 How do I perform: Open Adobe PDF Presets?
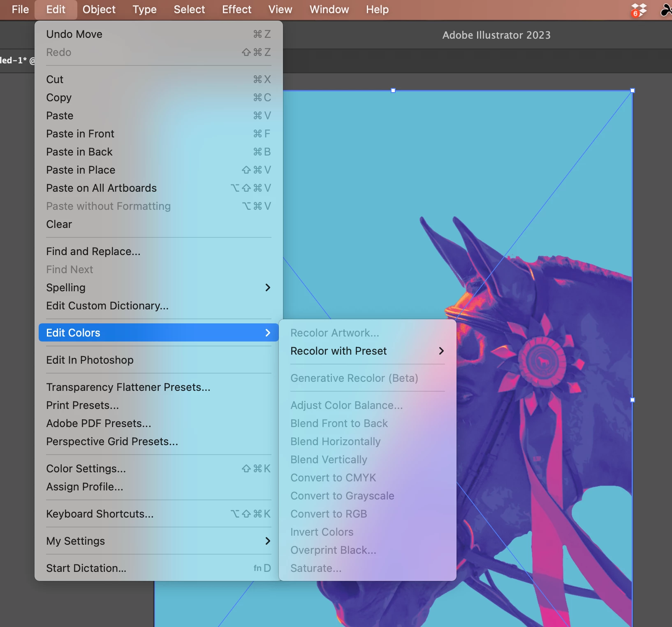(158, 423)
